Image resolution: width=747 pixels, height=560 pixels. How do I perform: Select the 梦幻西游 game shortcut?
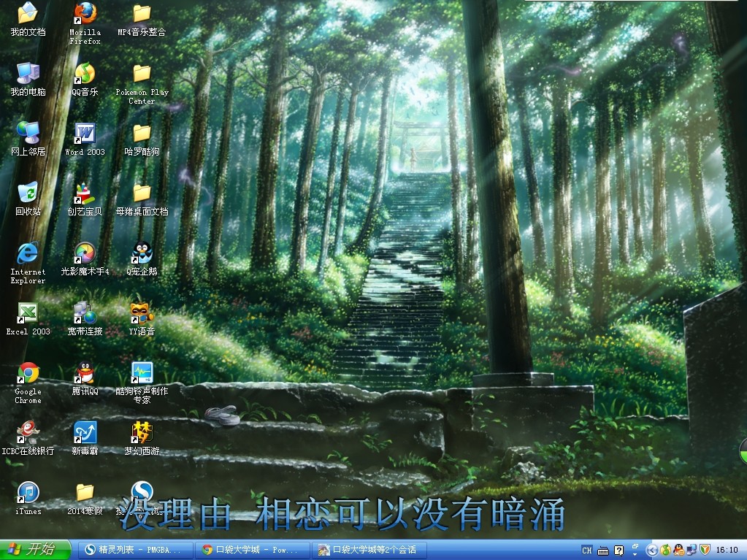[x=142, y=438]
